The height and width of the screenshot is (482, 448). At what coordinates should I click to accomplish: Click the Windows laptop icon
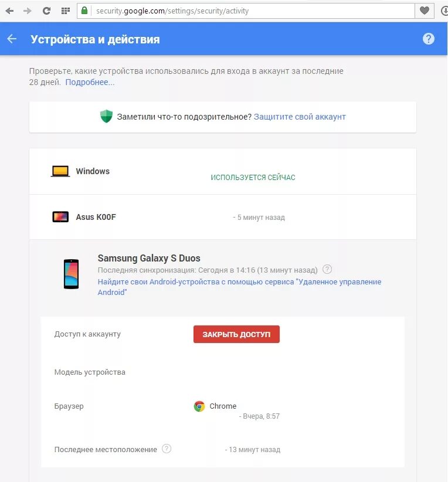[x=60, y=171]
